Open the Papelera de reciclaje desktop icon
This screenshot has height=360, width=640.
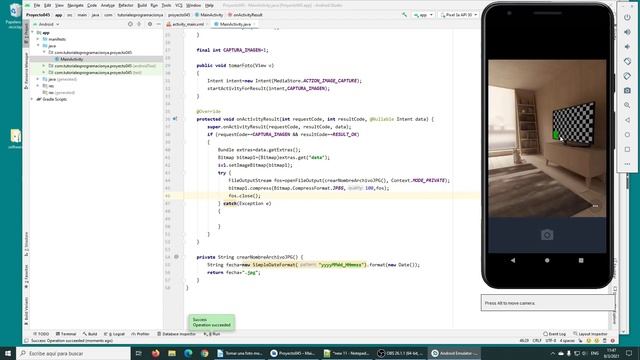tap(14, 16)
